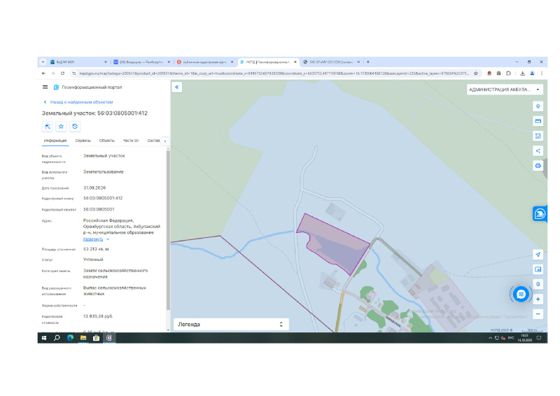The image size is (560, 396).
Task: Open the Windows Start menu
Action: tap(44, 338)
